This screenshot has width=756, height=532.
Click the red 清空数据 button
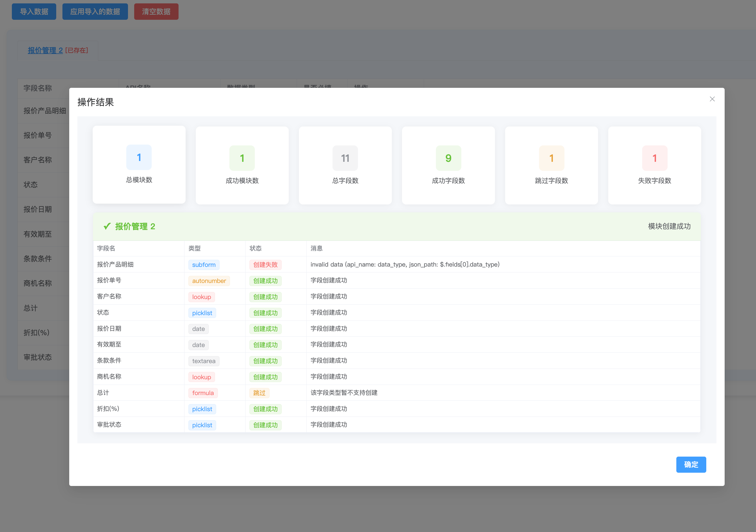156,12
